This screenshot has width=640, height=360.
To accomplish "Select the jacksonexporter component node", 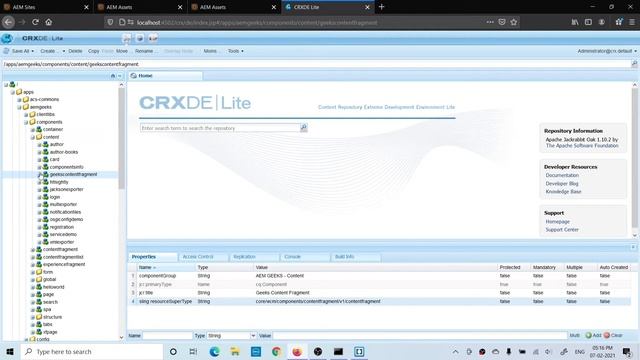I will pos(67,189).
